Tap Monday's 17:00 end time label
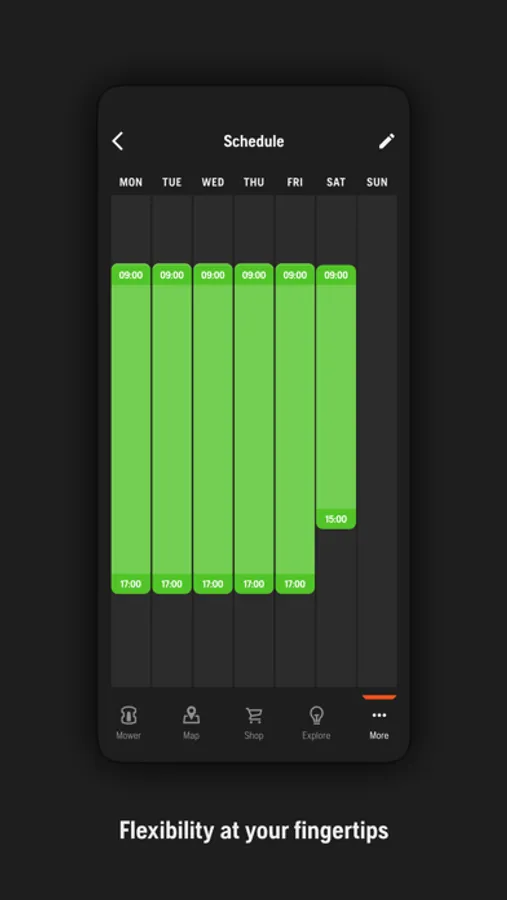This screenshot has width=507, height=900. 131,584
